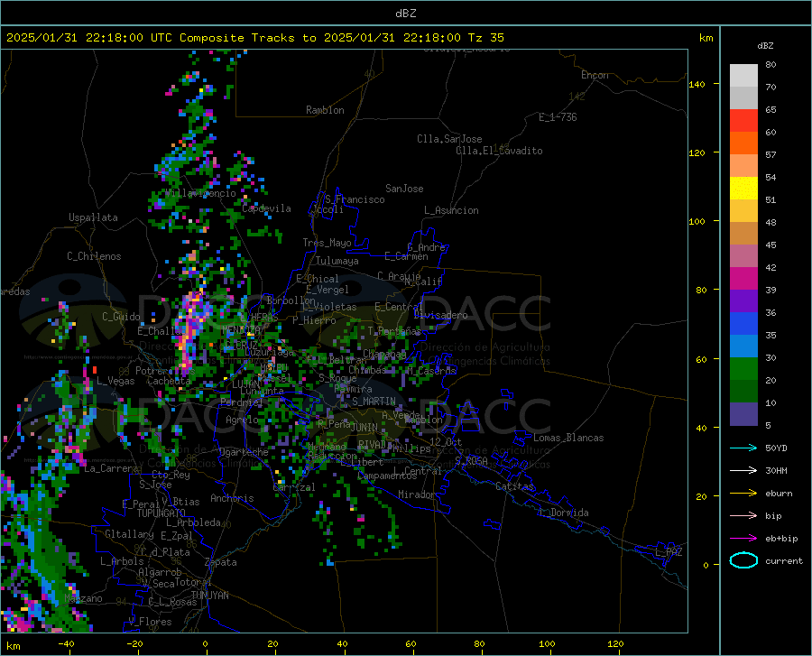Image resolution: width=812 pixels, height=656 pixels.
Task: Click the E_1-736 map label
Action: 558,117
